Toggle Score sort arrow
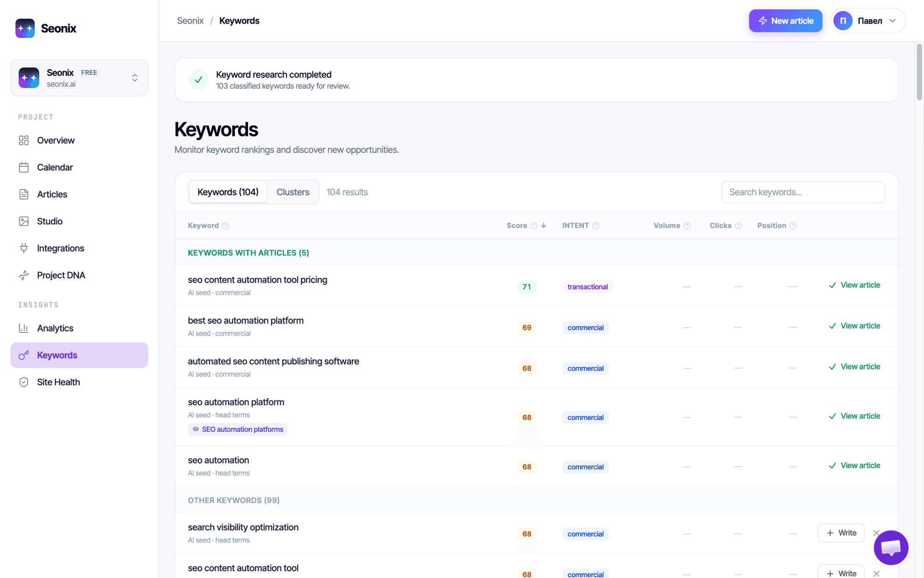This screenshot has height=578, width=924. (544, 226)
